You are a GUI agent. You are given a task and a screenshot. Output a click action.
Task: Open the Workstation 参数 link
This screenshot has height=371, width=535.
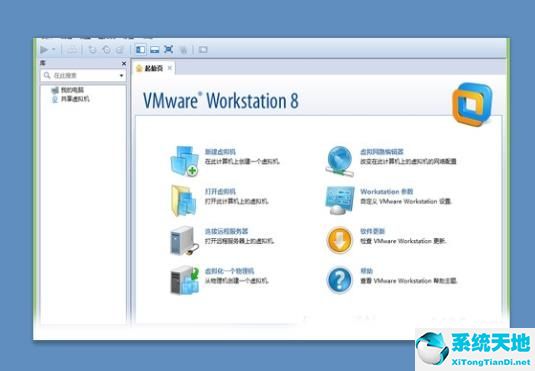pyautogui.click(x=387, y=191)
